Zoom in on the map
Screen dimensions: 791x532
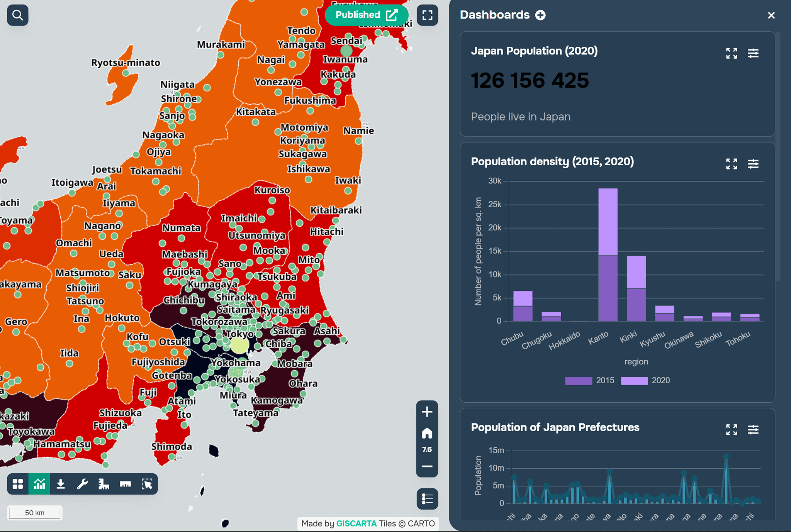coord(427,412)
